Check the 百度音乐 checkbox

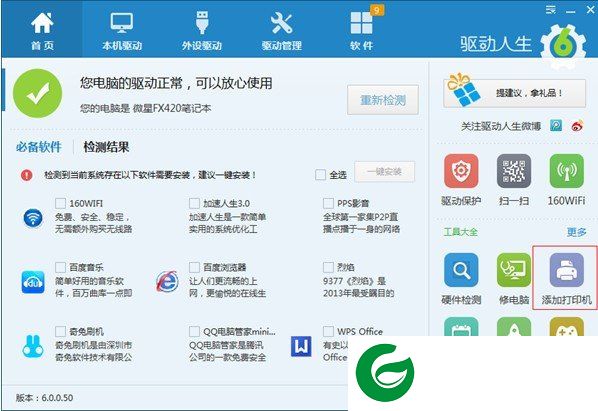pos(60,267)
